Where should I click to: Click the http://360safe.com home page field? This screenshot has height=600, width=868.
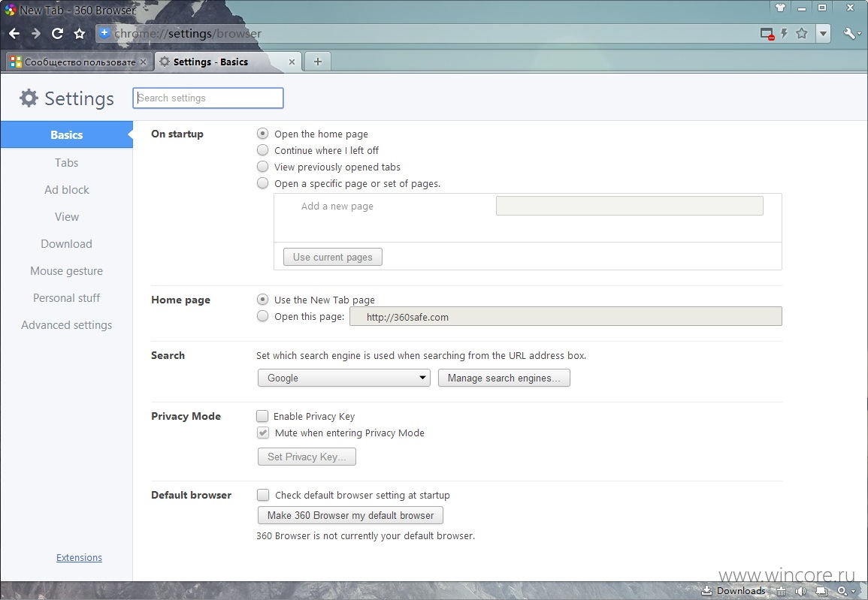pos(566,317)
